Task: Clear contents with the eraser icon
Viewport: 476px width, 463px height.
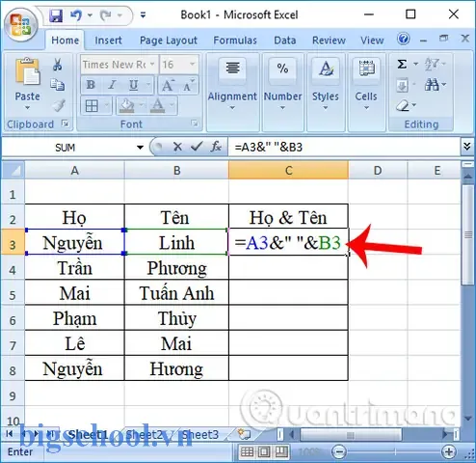Action: 403,106
